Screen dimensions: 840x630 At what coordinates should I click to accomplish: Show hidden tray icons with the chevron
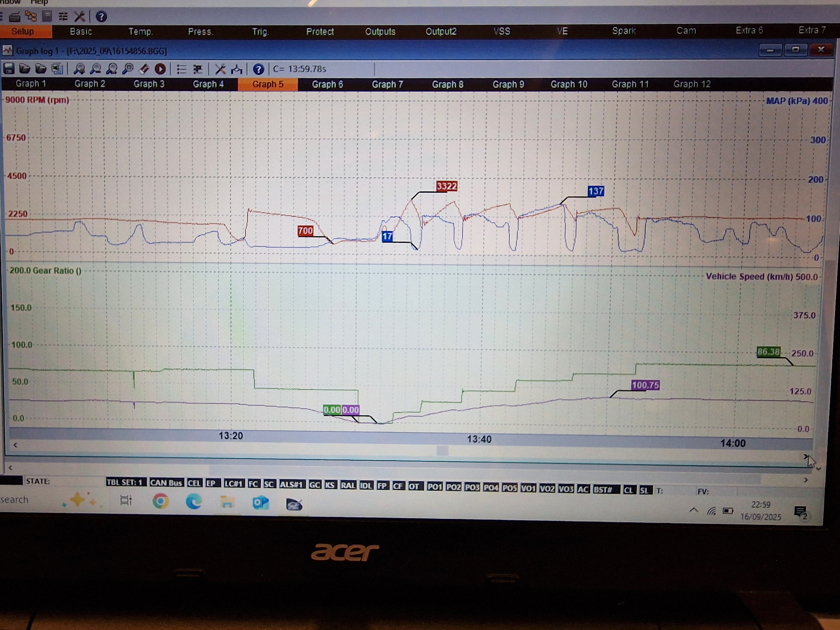point(694,510)
